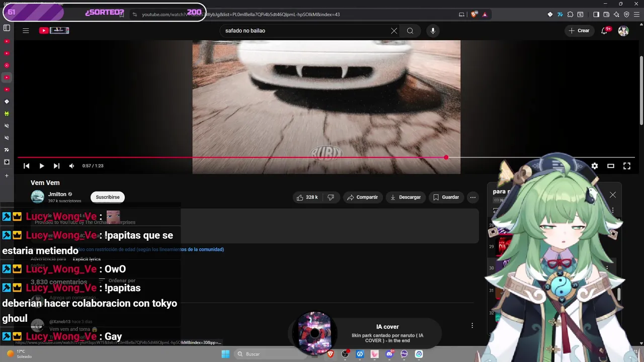Subscribe to Jmilton with Suscribirse button
Viewport: 644px width, 362px height.
point(108,197)
